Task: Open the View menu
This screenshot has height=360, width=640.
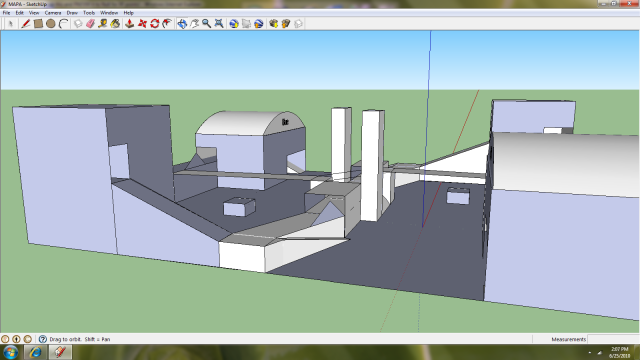Action: (34, 13)
